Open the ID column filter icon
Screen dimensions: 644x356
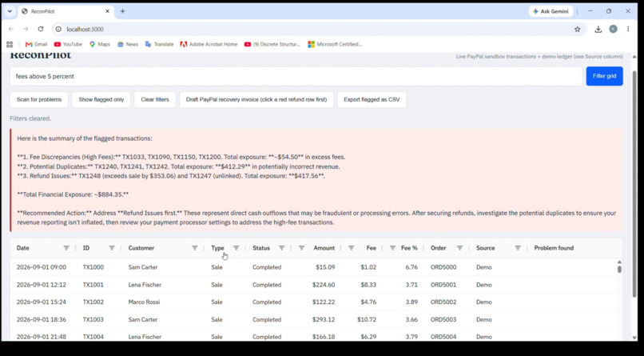click(x=112, y=248)
